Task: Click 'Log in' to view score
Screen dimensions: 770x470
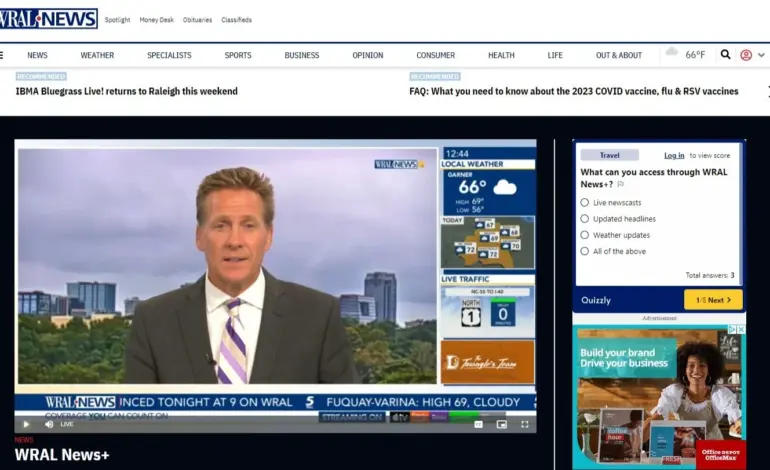Action: click(x=674, y=155)
